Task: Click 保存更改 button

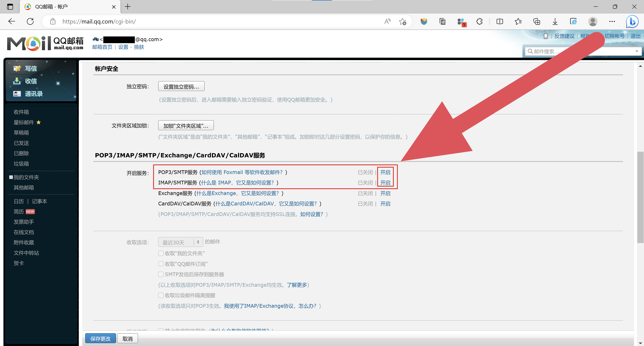Action: tap(100, 338)
